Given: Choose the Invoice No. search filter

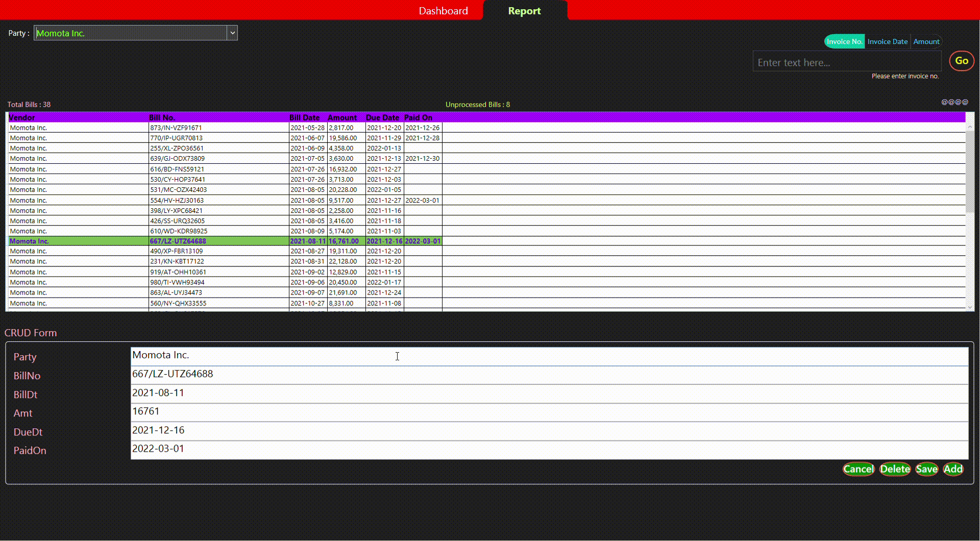Looking at the screenshot, I should (844, 41).
